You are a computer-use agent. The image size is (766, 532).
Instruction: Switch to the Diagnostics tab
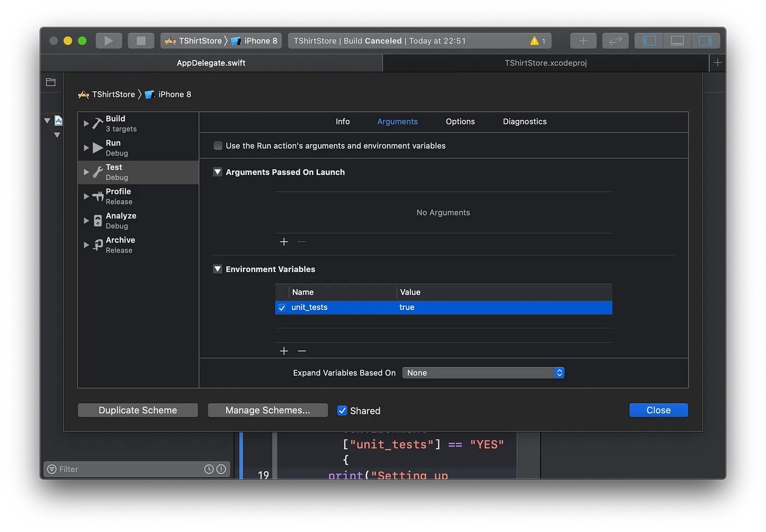524,122
